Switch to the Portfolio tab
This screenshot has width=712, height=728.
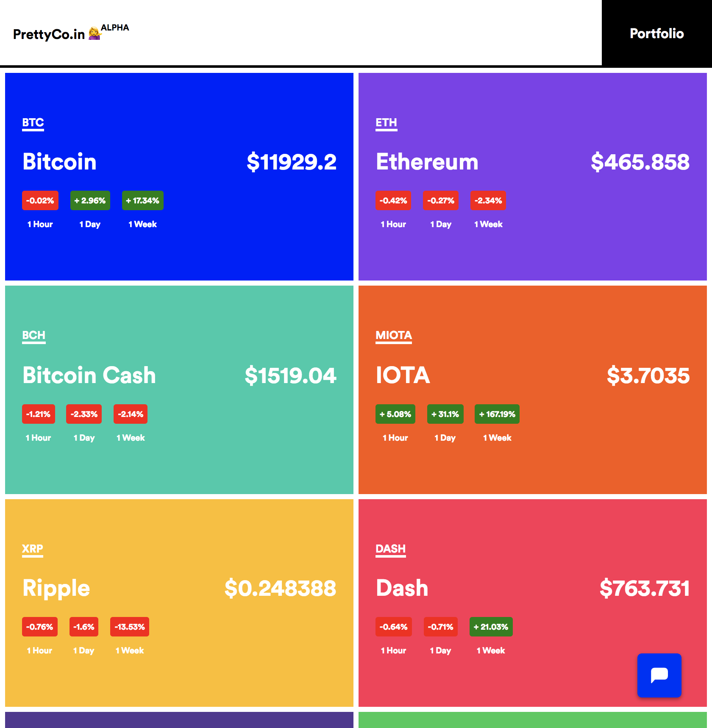[x=656, y=33]
